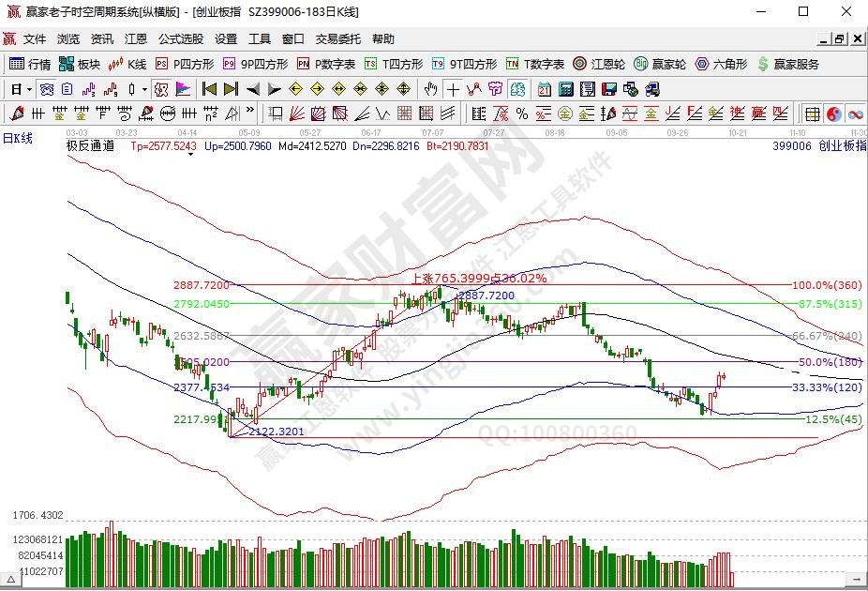Toggle the crosshair cursor button
This screenshot has height=591, width=868.
tap(453, 89)
